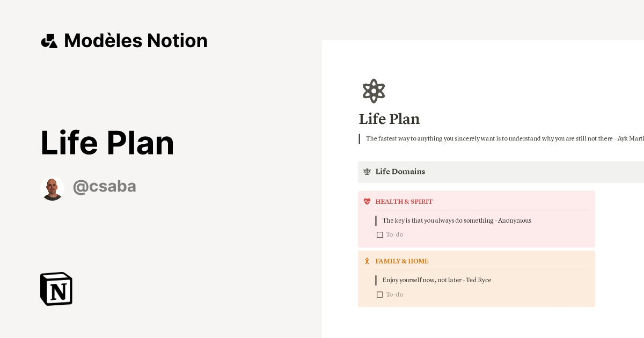Select the balance scales icon beside Life Domains
The height and width of the screenshot is (338, 644).
367,172
